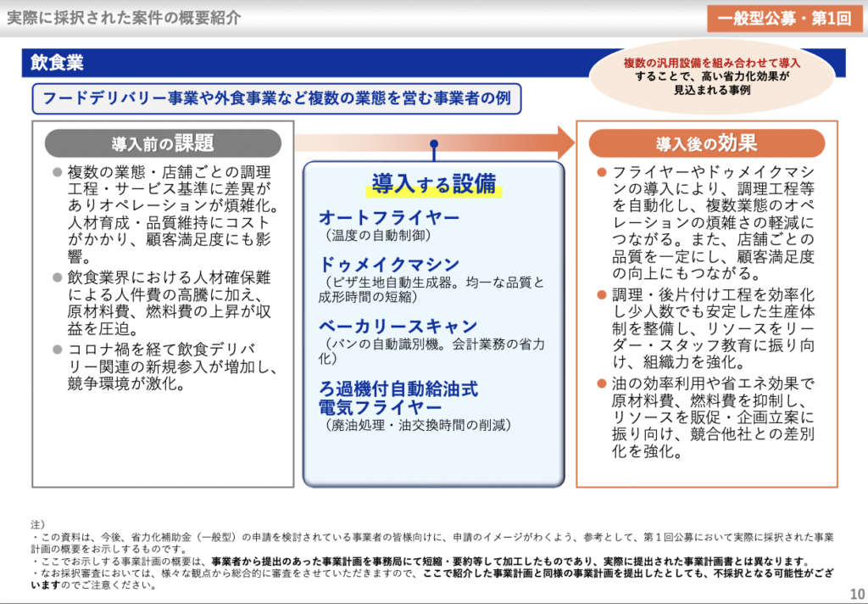The width and height of the screenshot is (868, 604).
Task: Click the note starting なお採択審査においては
Action: point(431,579)
